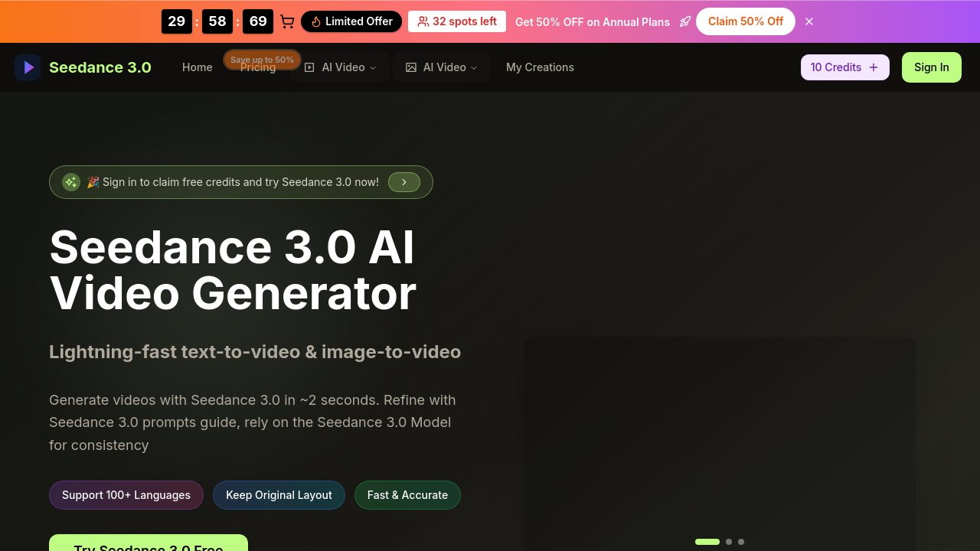Click the 32 spots left badge
Viewport: 980px width, 551px height.
[x=457, y=21]
